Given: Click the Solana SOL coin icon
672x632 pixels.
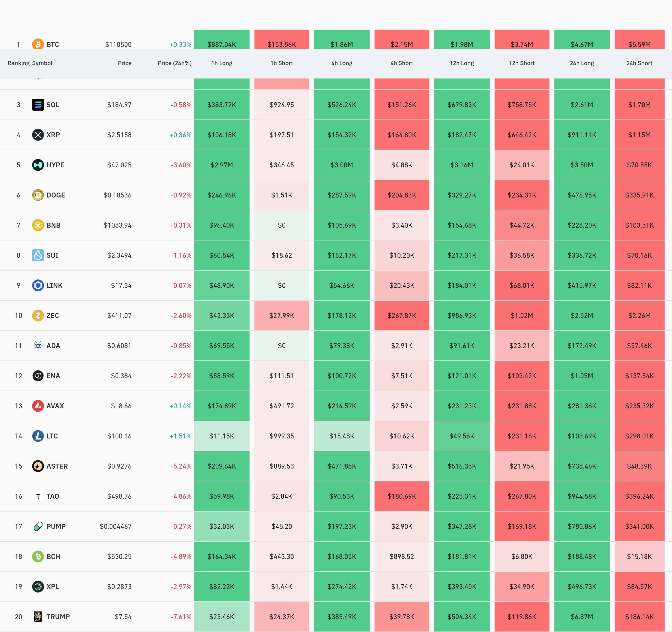Looking at the screenshot, I should [x=38, y=105].
